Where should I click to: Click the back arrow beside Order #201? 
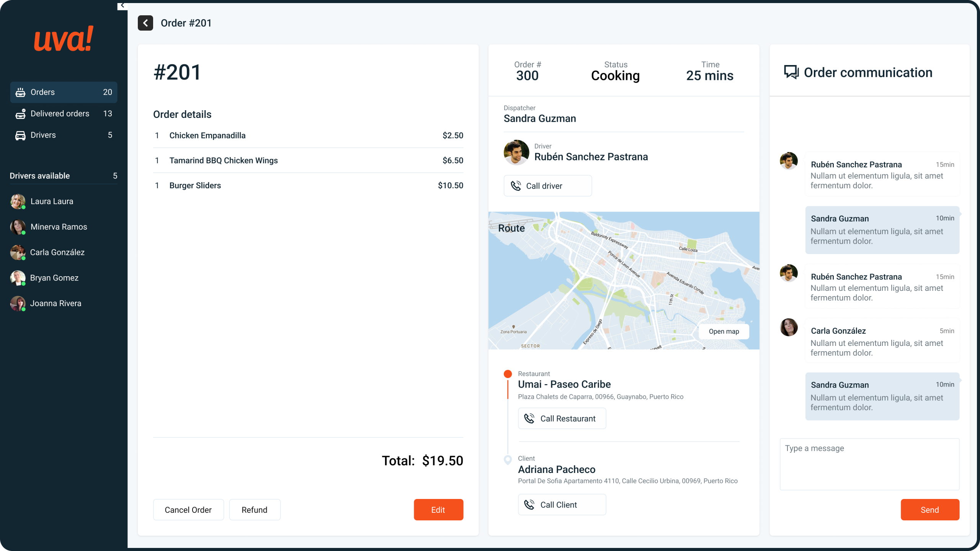[145, 23]
